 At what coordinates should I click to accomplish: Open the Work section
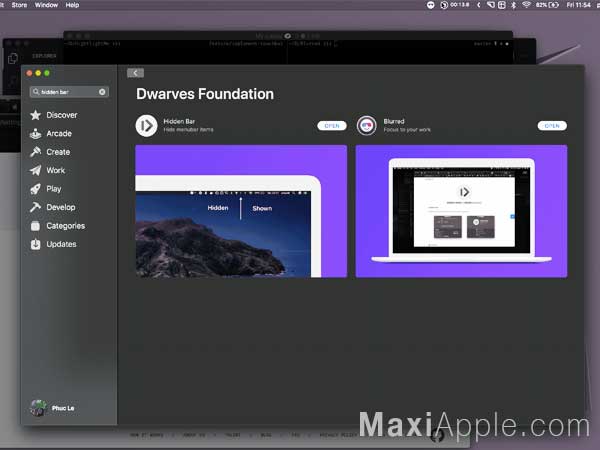tap(55, 170)
